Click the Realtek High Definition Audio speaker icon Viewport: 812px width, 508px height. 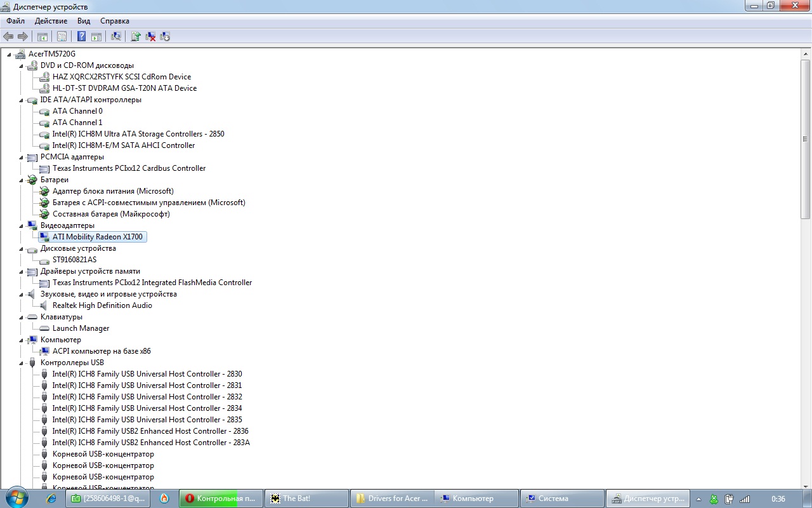[x=44, y=305]
